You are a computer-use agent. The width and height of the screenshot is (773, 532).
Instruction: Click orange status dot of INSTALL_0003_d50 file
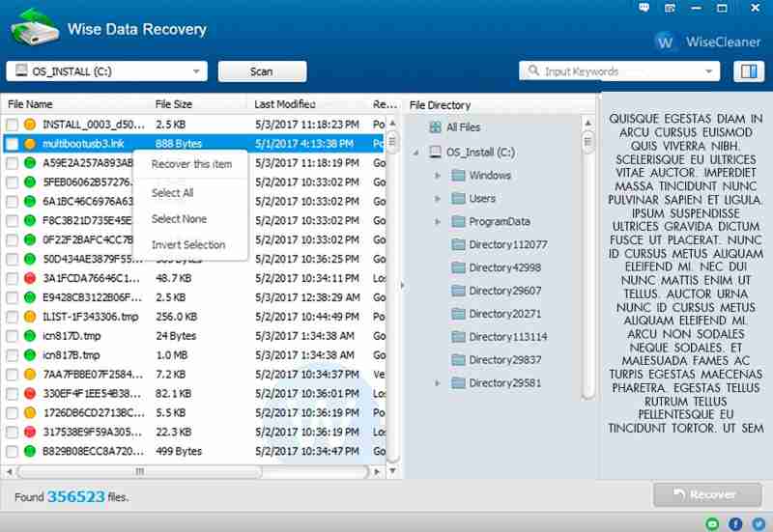(x=30, y=125)
